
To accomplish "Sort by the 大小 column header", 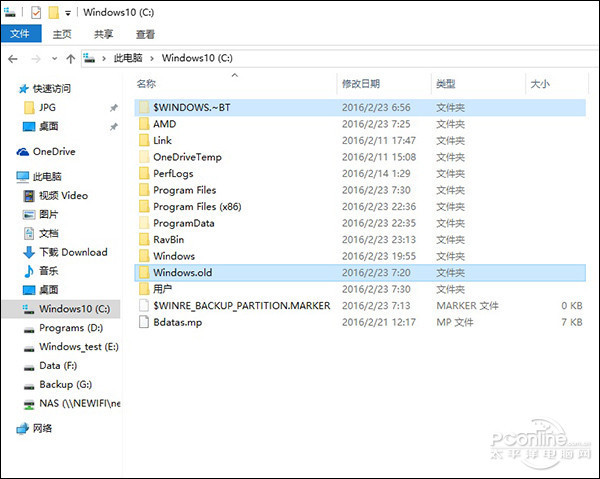I will coord(539,84).
